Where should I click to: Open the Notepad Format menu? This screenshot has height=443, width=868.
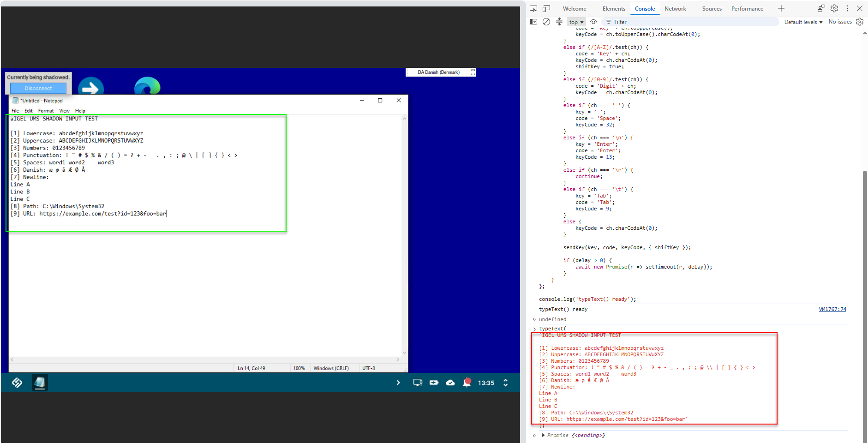coord(46,111)
